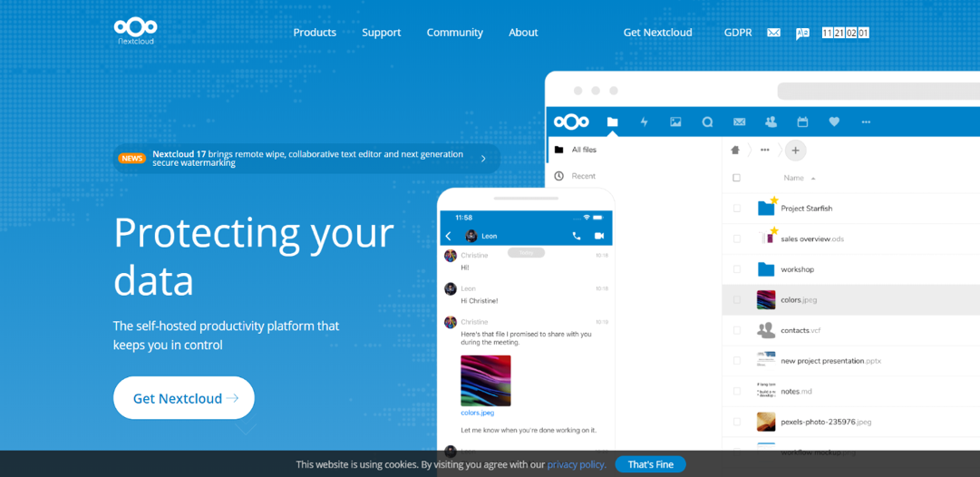Open the Mail envelope icon in the app bar
The width and height of the screenshot is (980, 477).
click(740, 122)
